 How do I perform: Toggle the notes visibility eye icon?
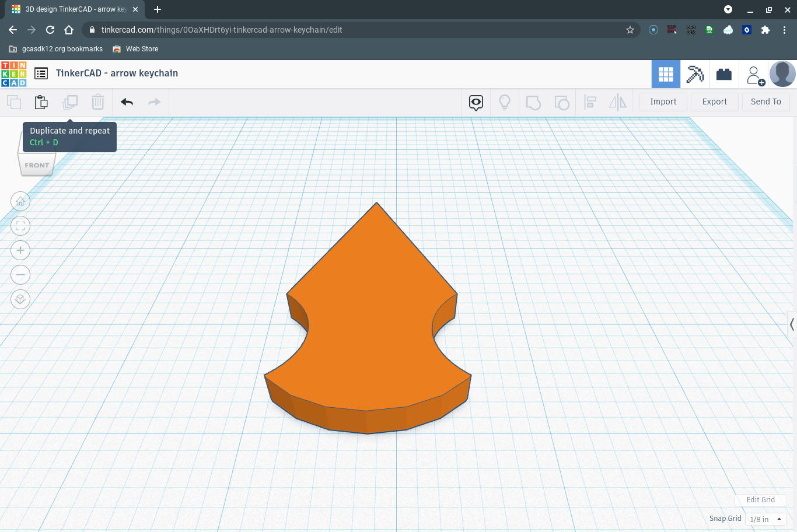476,103
